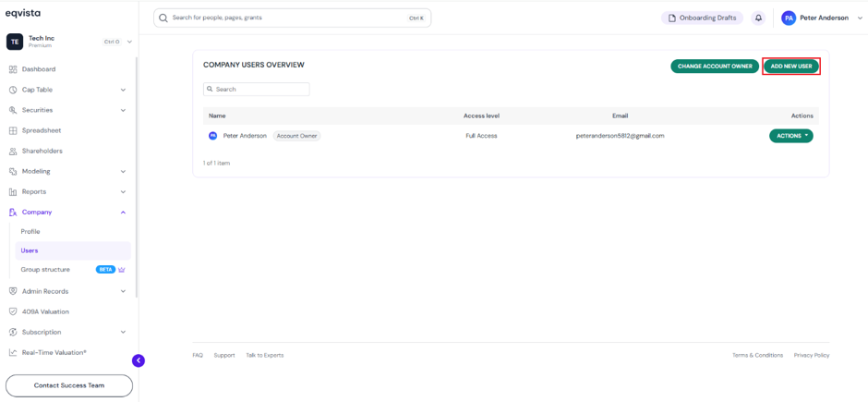Click the Subscription dollar icon
The height and width of the screenshot is (402, 868).
point(13,333)
